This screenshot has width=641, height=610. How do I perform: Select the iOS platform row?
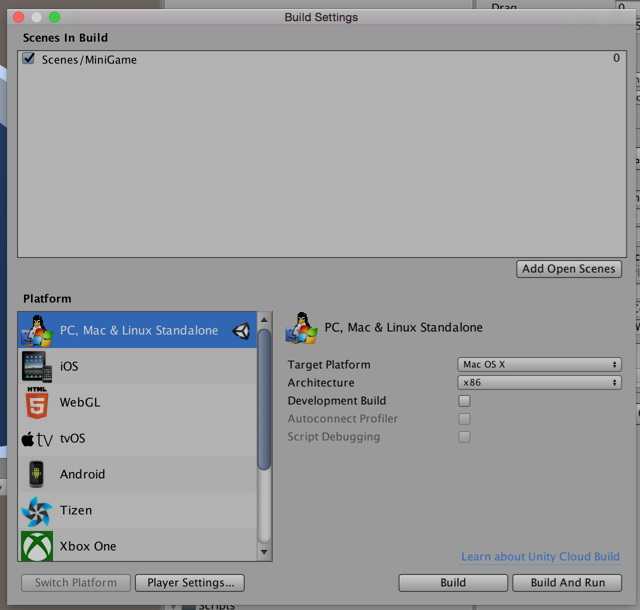pyautogui.click(x=137, y=366)
